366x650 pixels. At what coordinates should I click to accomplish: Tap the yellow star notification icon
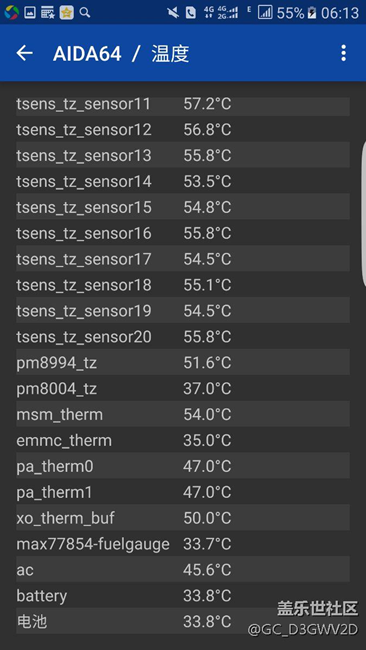point(66,12)
